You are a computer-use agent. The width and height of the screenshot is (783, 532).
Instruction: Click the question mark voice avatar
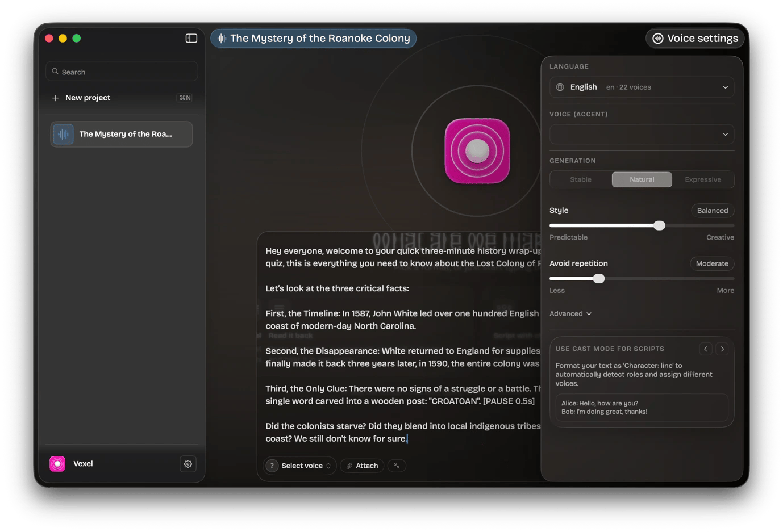click(272, 466)
